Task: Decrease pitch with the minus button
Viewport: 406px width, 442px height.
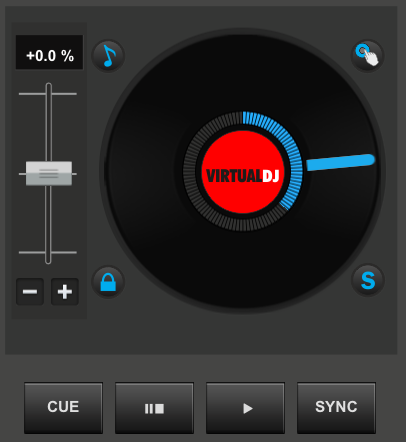Action: coord(30,292)
